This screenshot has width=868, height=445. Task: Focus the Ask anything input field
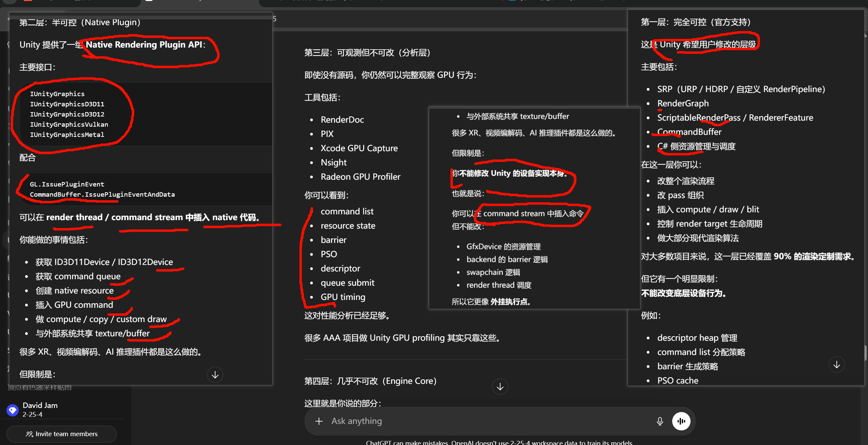click(x=475, y=421)
